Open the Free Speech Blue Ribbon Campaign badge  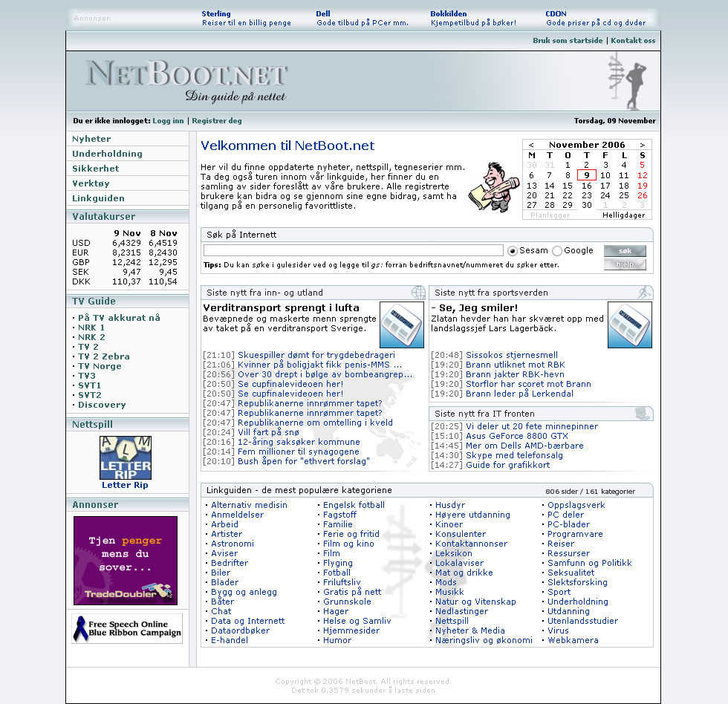pyautogui.click(x=127, y=628)
